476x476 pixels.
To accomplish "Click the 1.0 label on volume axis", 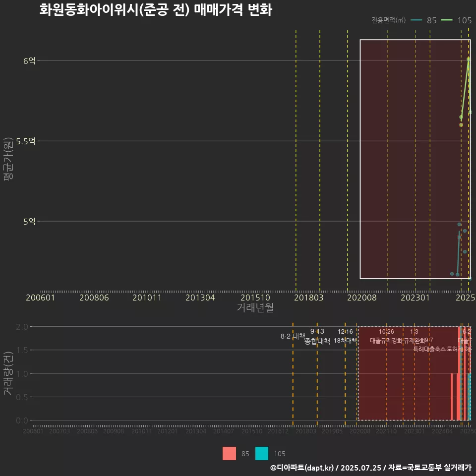I will tap(22, 374).
